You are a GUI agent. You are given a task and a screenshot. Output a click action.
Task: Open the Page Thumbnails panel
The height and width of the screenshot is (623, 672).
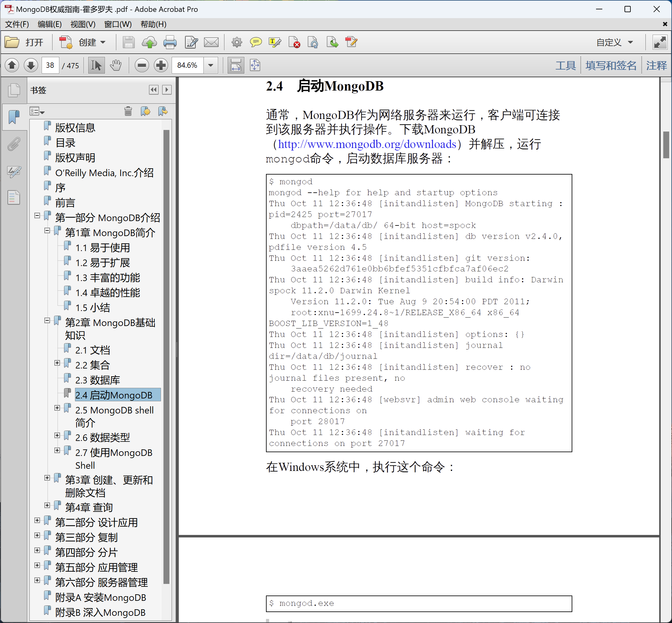(x=14, y=90)
